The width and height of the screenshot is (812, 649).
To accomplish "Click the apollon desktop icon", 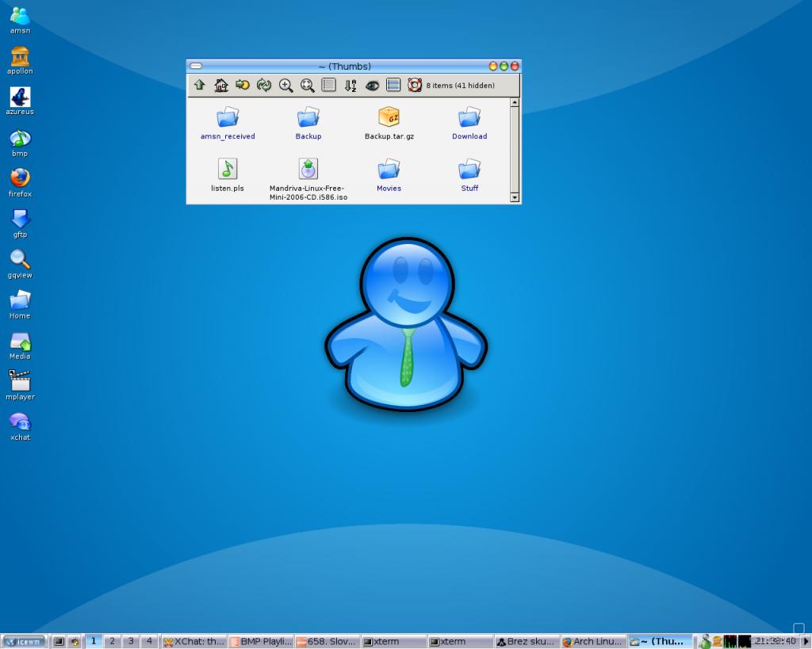I will pyautogui.click(x=20, y=61).
